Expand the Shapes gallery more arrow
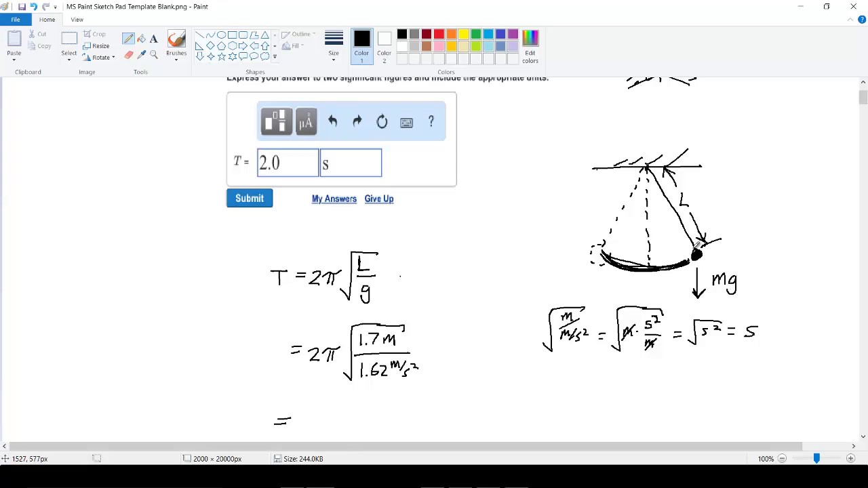 coord(275,57)
